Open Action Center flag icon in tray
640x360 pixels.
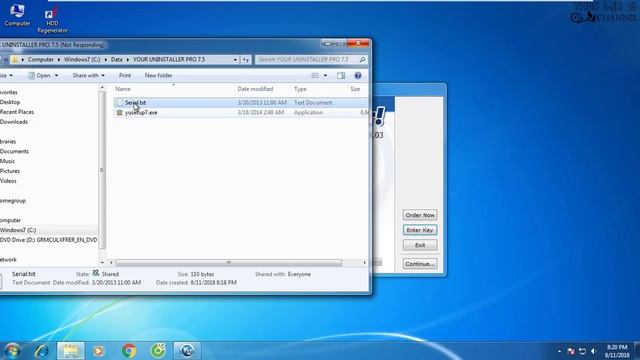click(571, 351)
